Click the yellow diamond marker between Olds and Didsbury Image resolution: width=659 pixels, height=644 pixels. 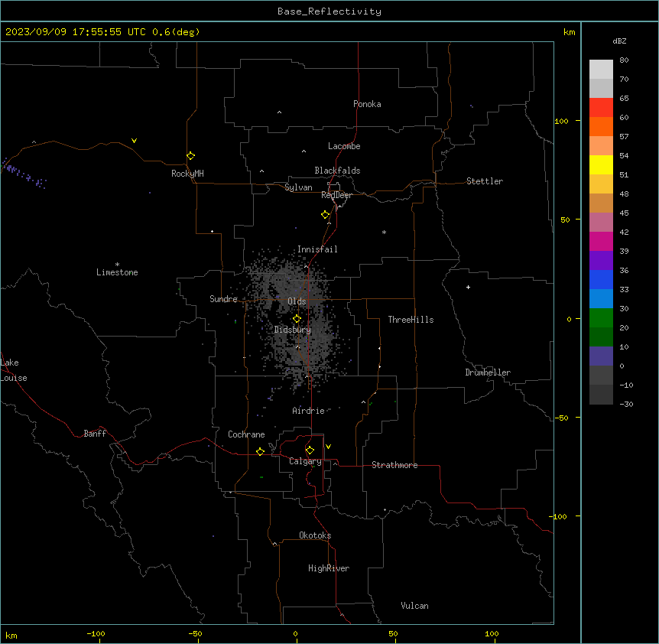click(297, 319)
